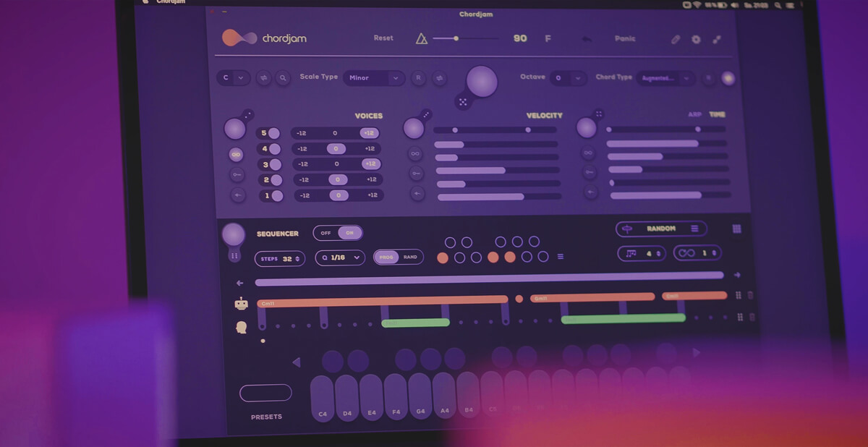Open the Scale Type Minor dropdown
Screen dimensions: 868x447
click(374, 77)
